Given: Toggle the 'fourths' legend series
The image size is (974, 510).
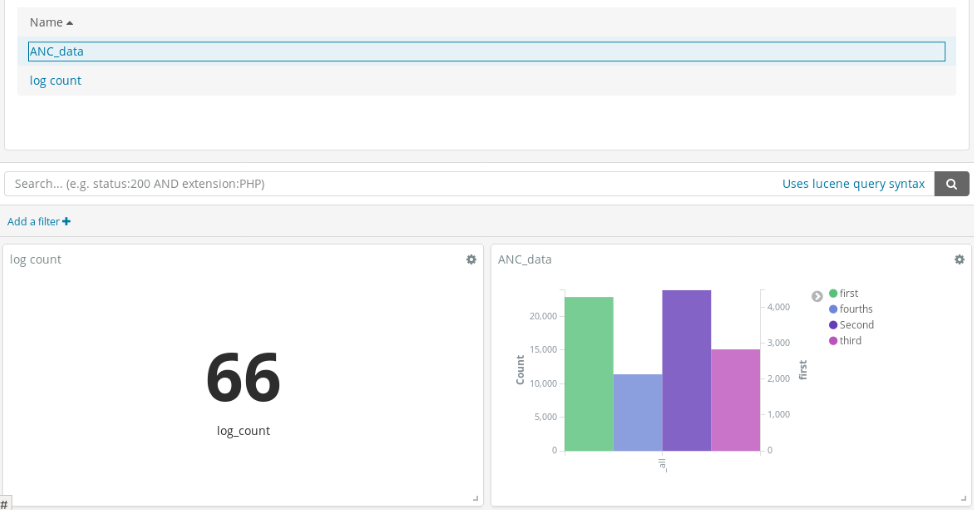Looking at the screenshot, I should [855, 309].
